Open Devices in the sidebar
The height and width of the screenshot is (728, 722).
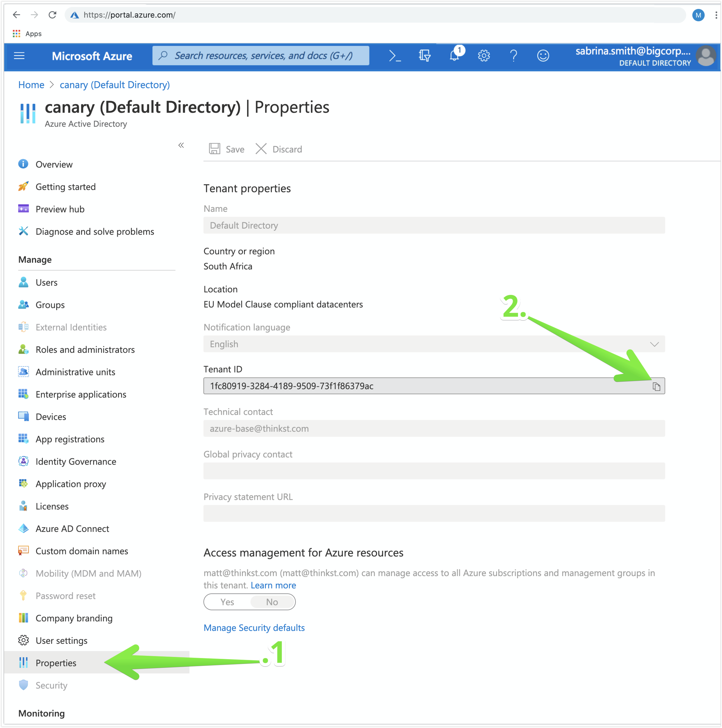[51, 417]
